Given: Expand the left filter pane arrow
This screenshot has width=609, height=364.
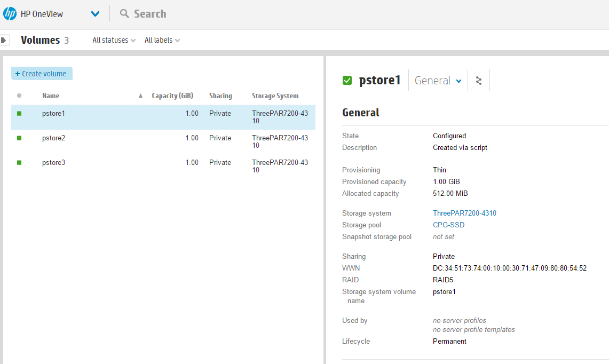Looking at the screenshot, I should click(x=4, y=40).
